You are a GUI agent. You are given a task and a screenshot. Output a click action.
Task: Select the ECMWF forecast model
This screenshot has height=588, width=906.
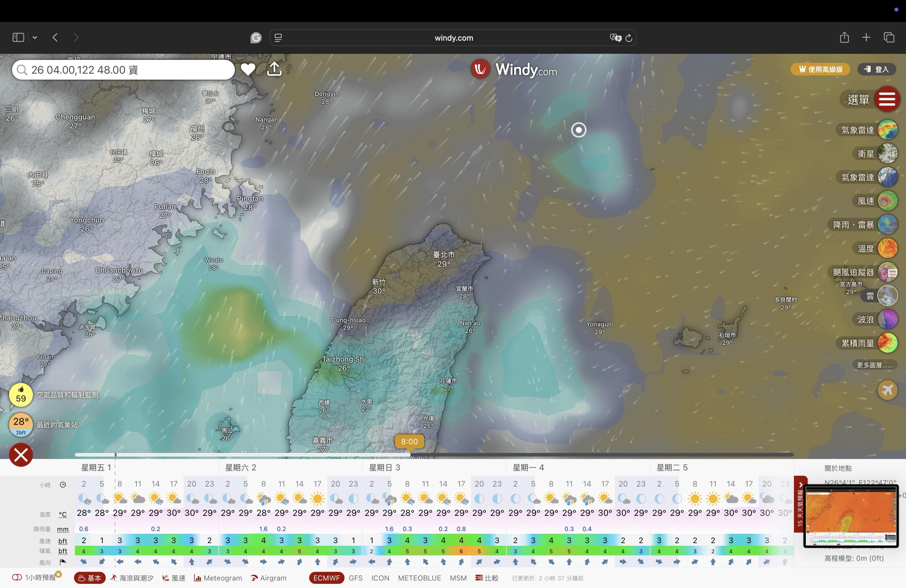[326, 578]
